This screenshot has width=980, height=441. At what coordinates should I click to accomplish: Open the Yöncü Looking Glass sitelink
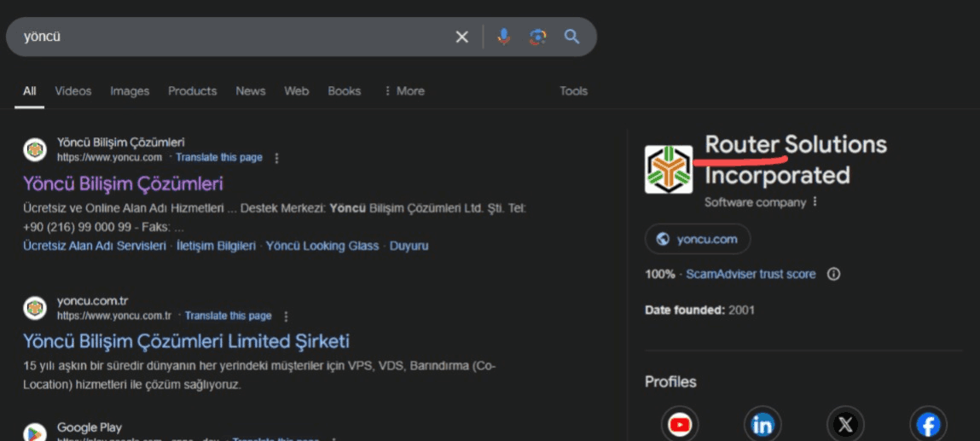click(x=322, y=246)
